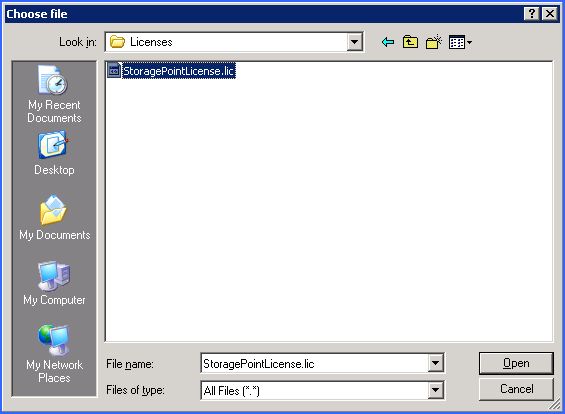Screen dimensions: 565x414
Task: Click the File name label
Action: (x=130, y=364)
